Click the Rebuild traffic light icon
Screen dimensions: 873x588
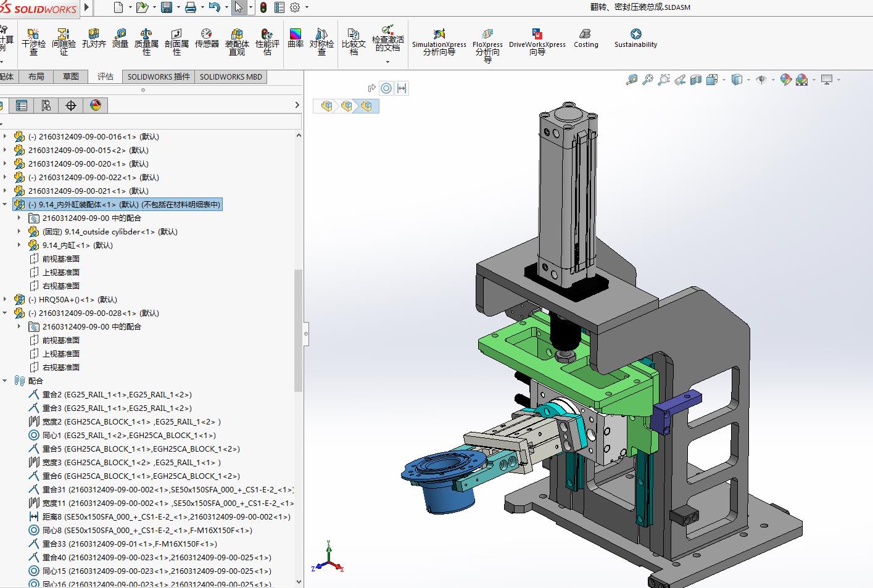pos(263,7)
